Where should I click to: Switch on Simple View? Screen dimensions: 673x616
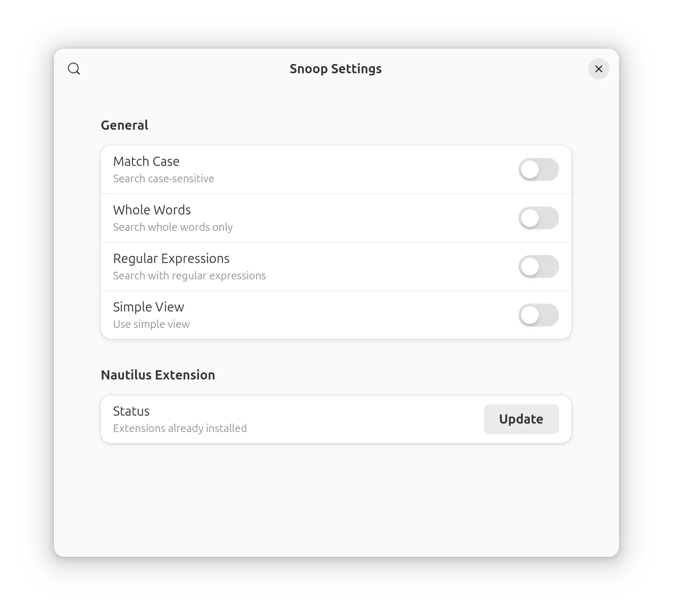538,315
